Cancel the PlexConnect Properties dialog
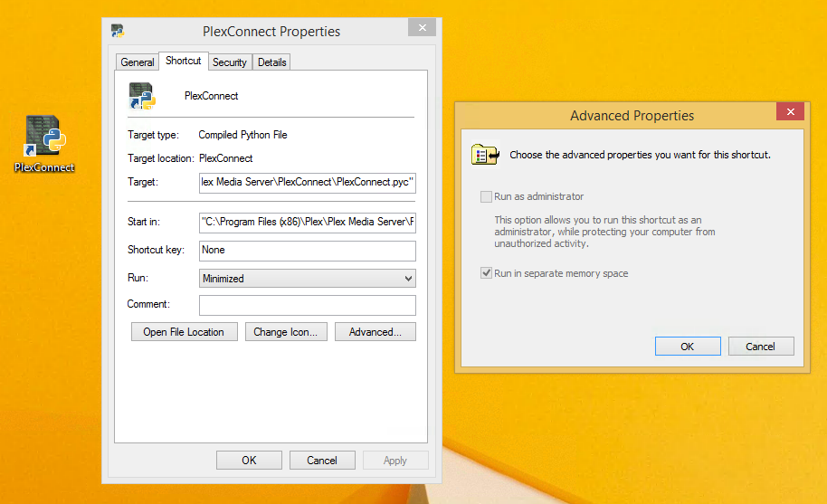Screen dimensions: 827x504 pyautogui.click(x=322, y=461)
